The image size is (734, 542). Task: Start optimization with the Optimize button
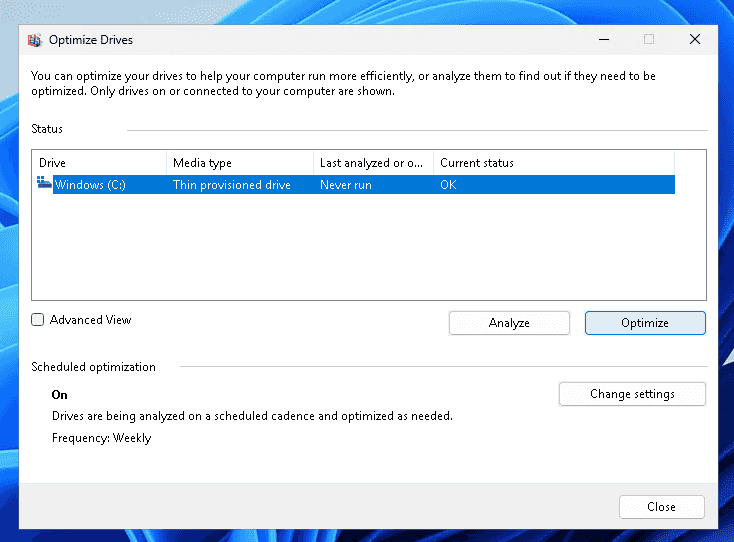click(645, 323)
